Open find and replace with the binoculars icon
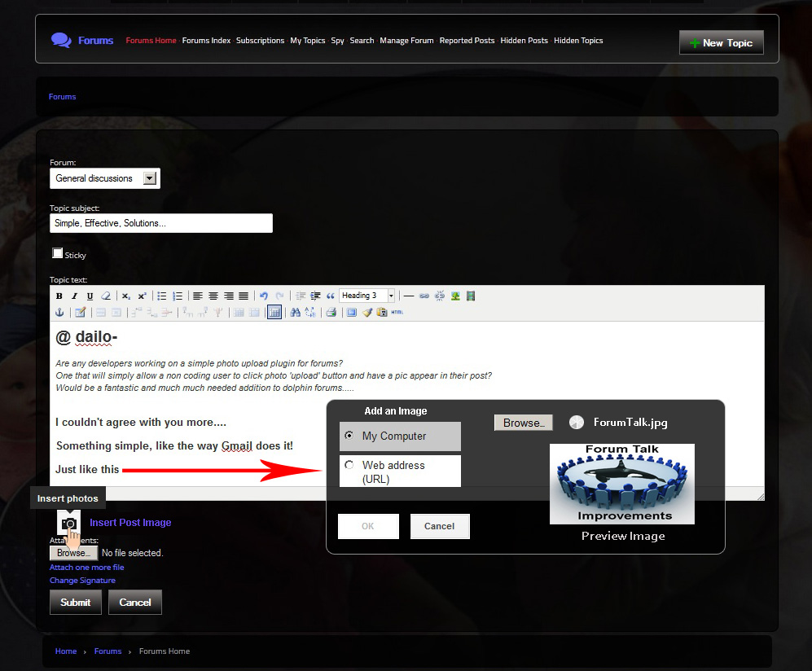Viewport: 812px width, 671px height. click(x=293, y=312)
